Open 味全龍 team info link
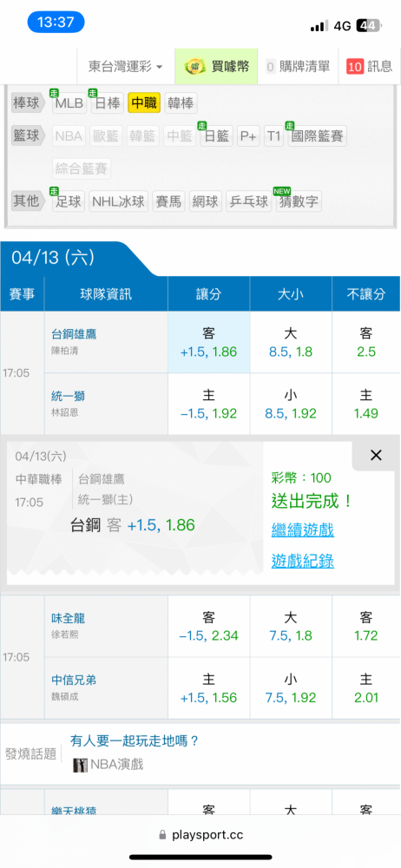The height and width of the screenshot is (868, 401). tap(68, 618)
